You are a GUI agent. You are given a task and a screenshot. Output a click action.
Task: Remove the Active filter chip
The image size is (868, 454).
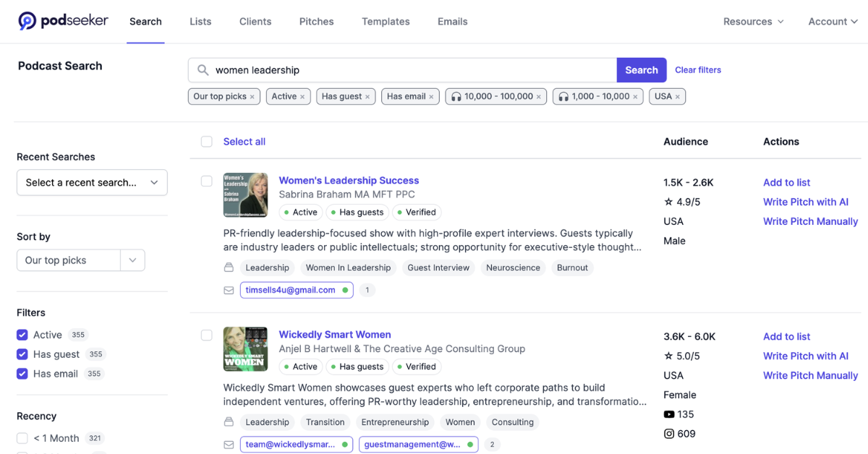pyautogui.click(x=302, y=97)
